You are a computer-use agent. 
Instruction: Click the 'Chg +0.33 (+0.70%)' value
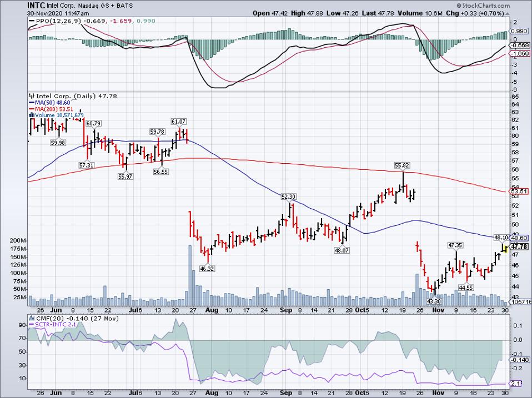point(475,13)
